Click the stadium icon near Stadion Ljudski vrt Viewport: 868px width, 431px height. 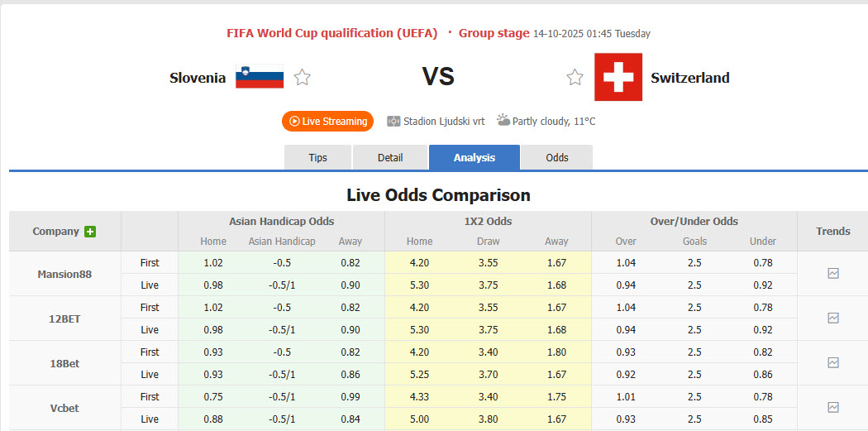click(x=393, y=121)
